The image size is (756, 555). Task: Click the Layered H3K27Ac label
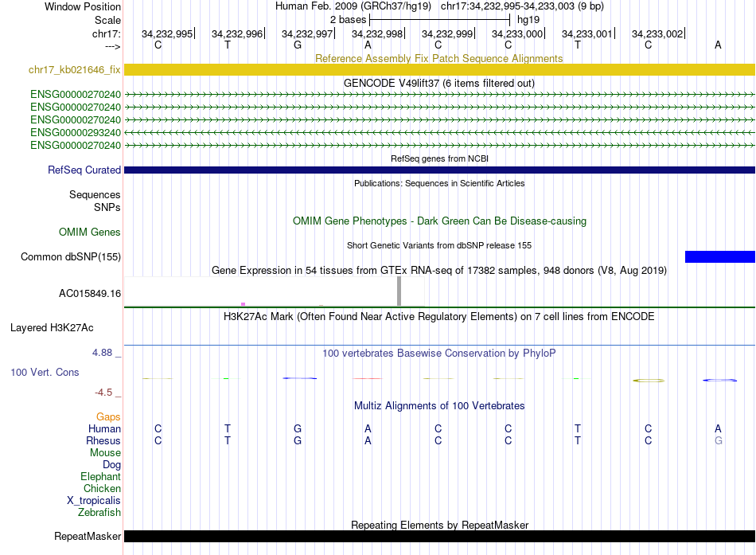click(52, 328)
